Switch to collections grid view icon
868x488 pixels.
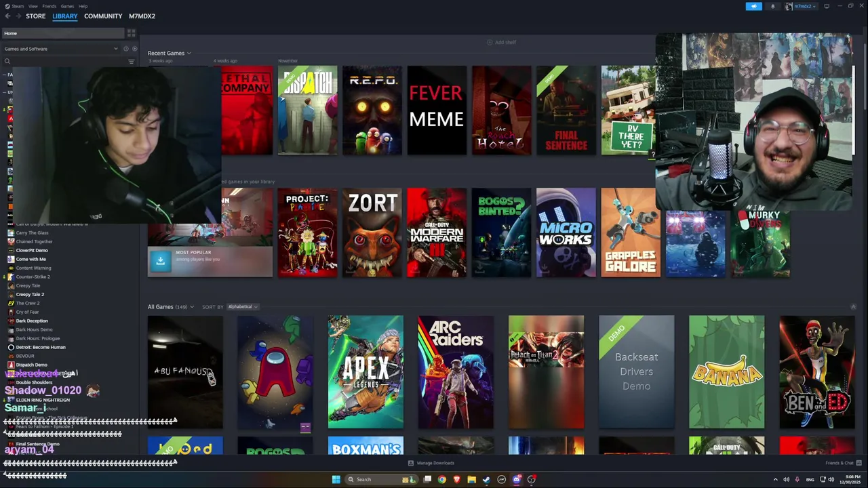click(131, 33)
